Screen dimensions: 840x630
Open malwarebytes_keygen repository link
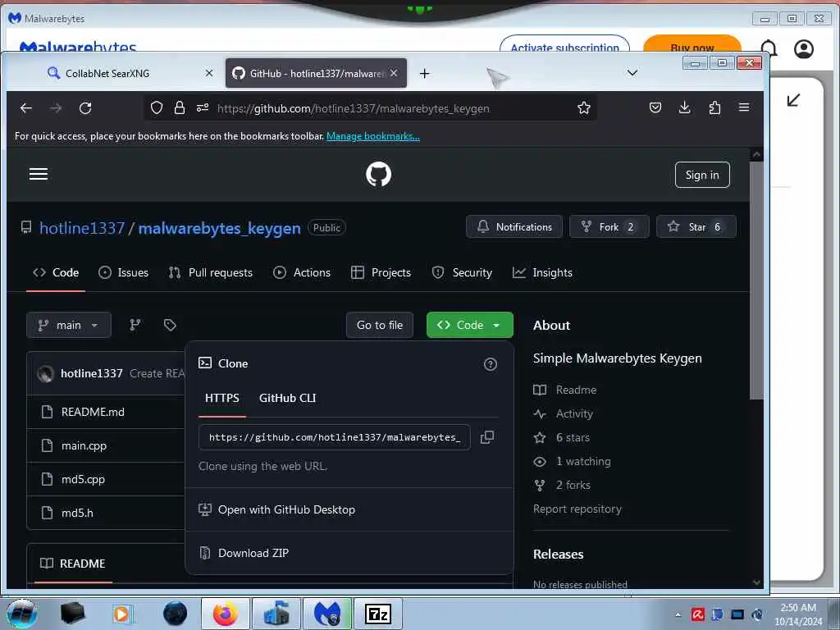220,228
